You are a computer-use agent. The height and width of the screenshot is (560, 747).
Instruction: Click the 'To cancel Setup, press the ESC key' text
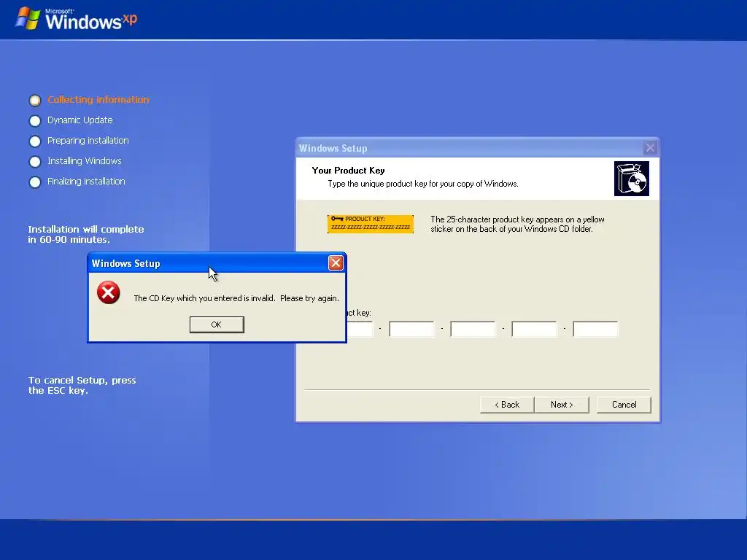pyautogui.click(x=82, y=385)
